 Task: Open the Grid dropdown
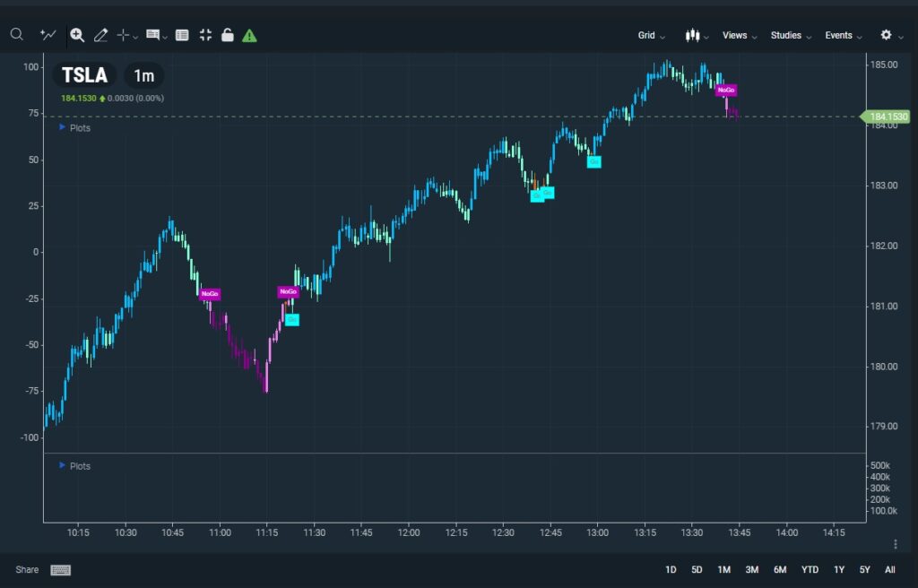click(x=648, y=35)
